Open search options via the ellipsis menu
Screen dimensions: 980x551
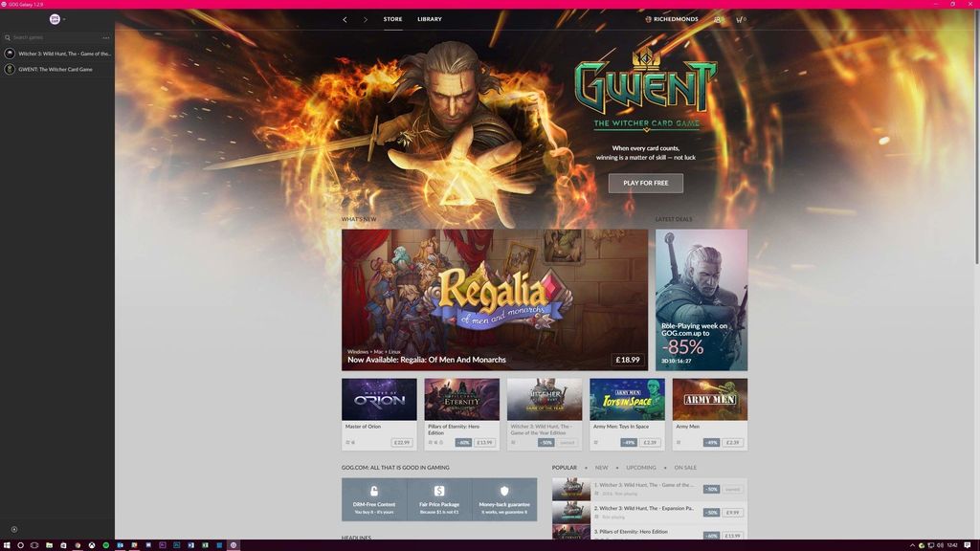point(106,37)
